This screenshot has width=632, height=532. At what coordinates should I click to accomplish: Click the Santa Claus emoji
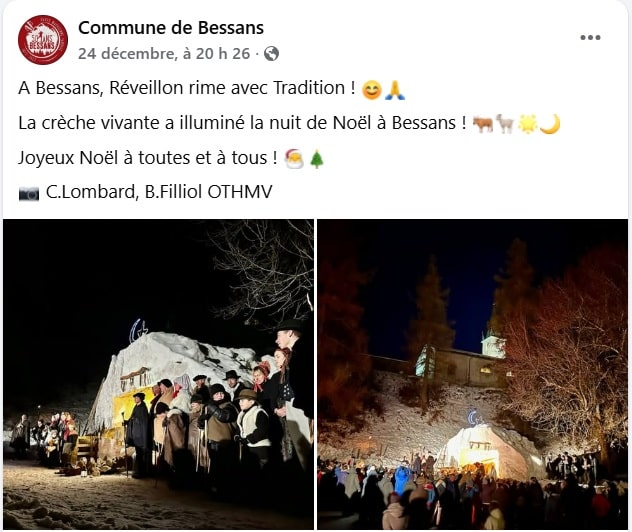point(294,159)
